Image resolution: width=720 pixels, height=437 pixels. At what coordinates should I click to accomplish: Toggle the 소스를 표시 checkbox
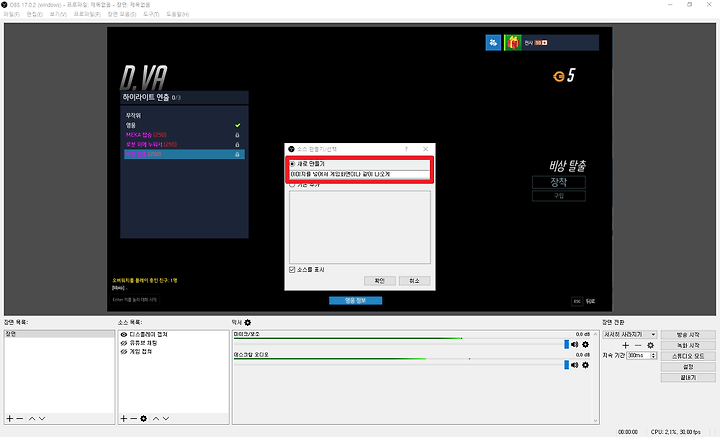pos(292,269)
